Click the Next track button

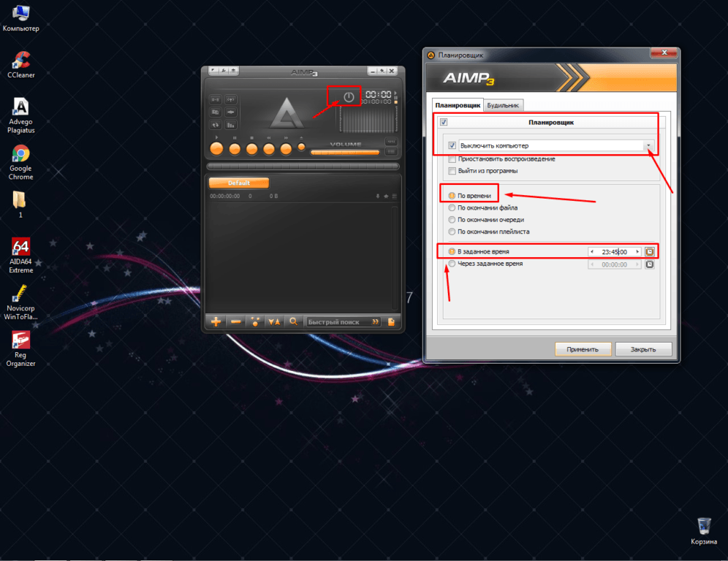coord(286,149)
